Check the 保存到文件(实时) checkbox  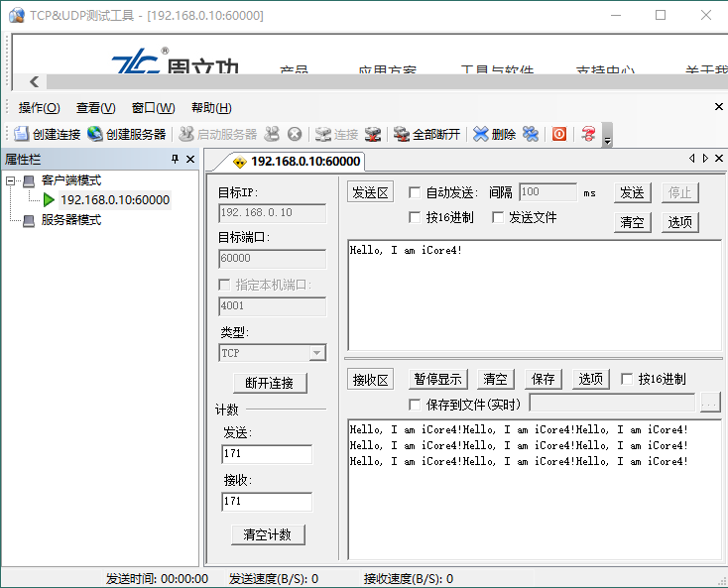pyautogui.click(x=416, y=404)
